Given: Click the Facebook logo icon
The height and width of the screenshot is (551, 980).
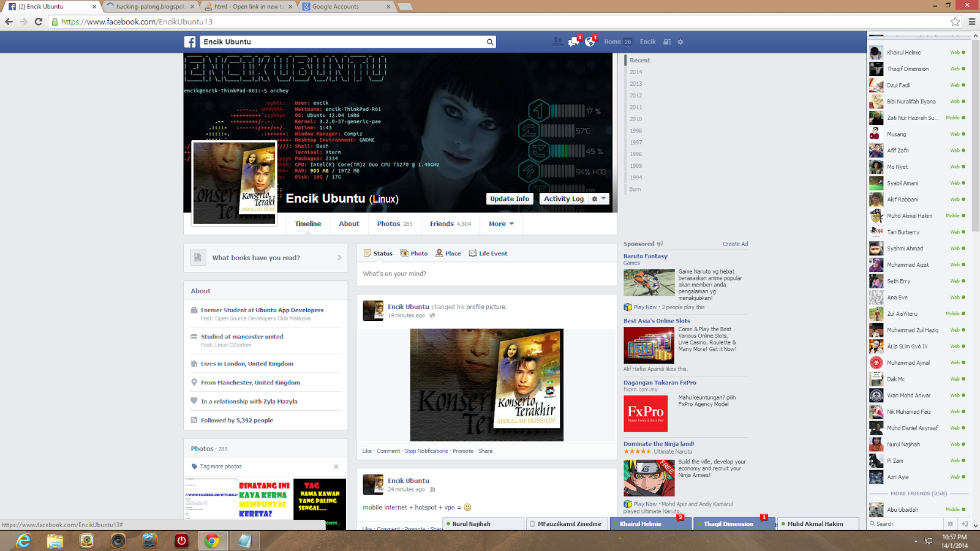Looking at the screenshot, I should click(x=190, y=42).
